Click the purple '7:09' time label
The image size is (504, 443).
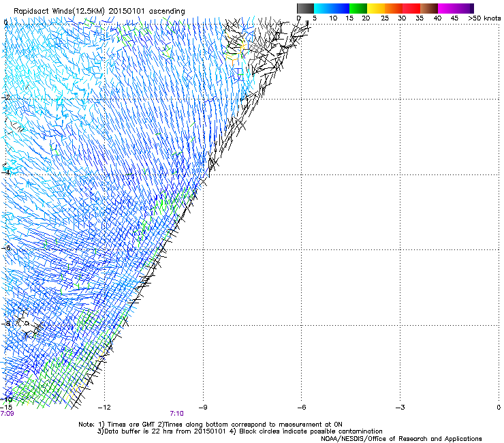7,414
